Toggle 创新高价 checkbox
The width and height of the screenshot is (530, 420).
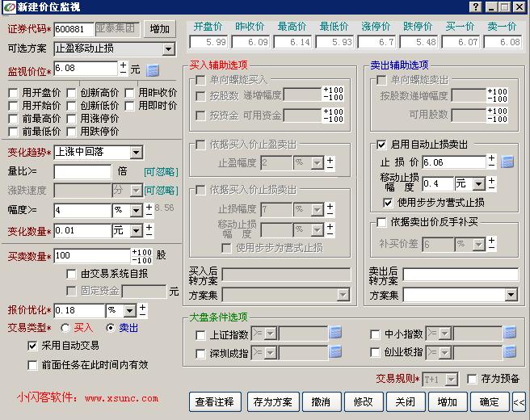pyautogui.click(x=71, y=93)
